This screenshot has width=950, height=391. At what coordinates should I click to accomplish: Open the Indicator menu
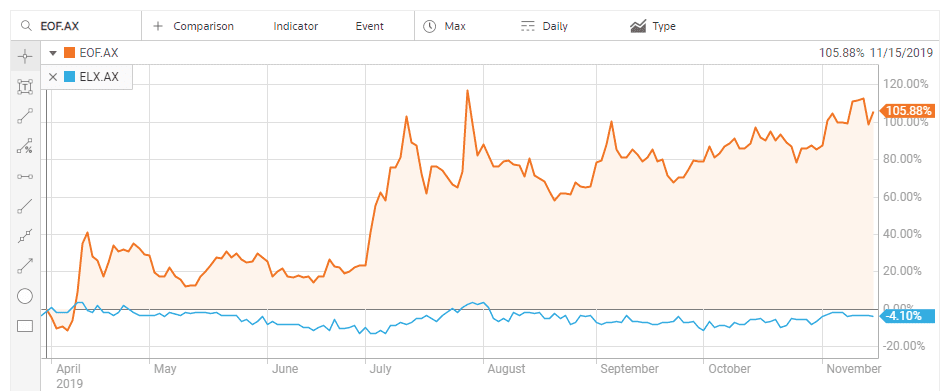tap(296, 26)
